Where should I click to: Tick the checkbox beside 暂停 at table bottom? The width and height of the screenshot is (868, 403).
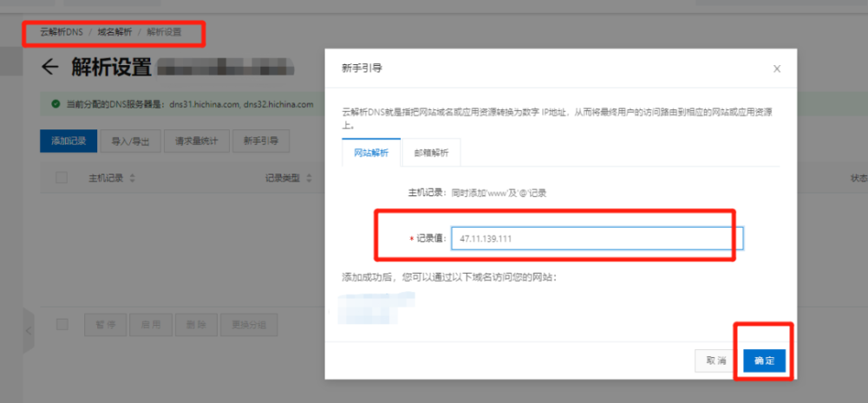click(62, 325)
